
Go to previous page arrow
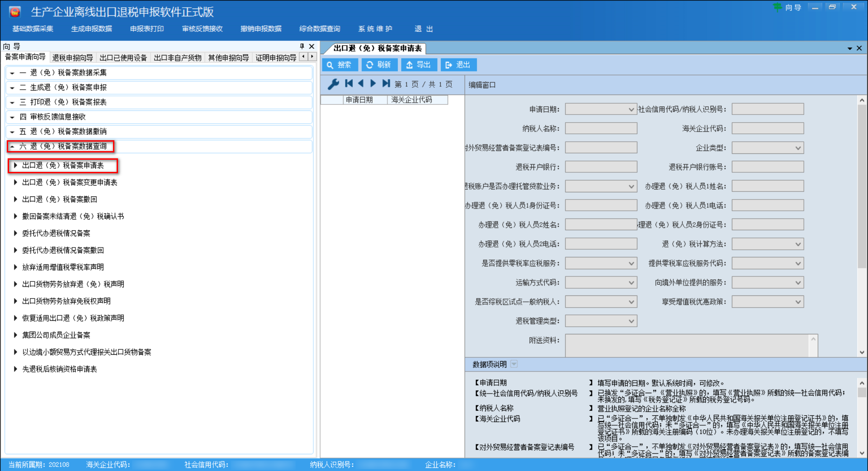pos(361,84)
